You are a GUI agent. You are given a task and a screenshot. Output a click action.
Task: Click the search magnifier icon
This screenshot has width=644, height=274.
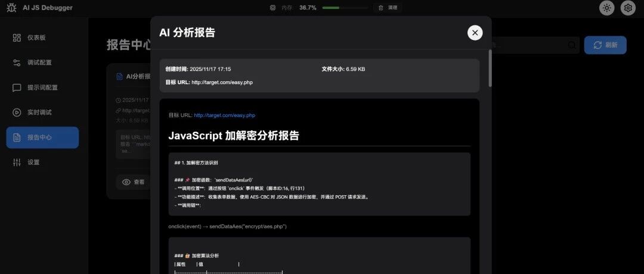[572, 45]
